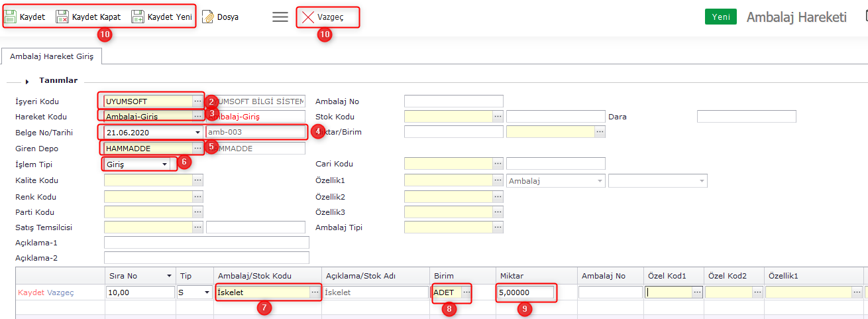Open the Belge Tarihi date dropdown
The height and width of the screenshot is (319, 868).
point(197,132)
